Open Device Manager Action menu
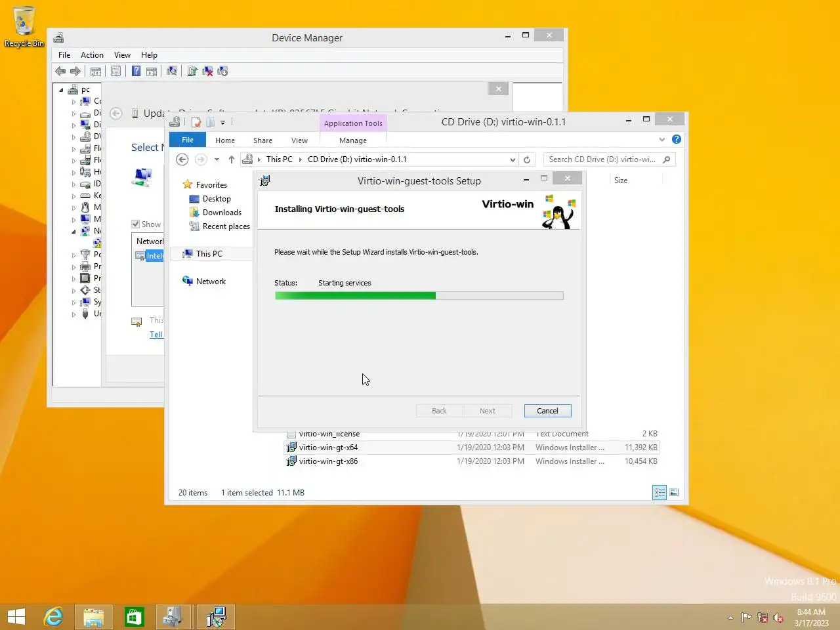This screenshot has height=630, width=840. tap(92, 55)
